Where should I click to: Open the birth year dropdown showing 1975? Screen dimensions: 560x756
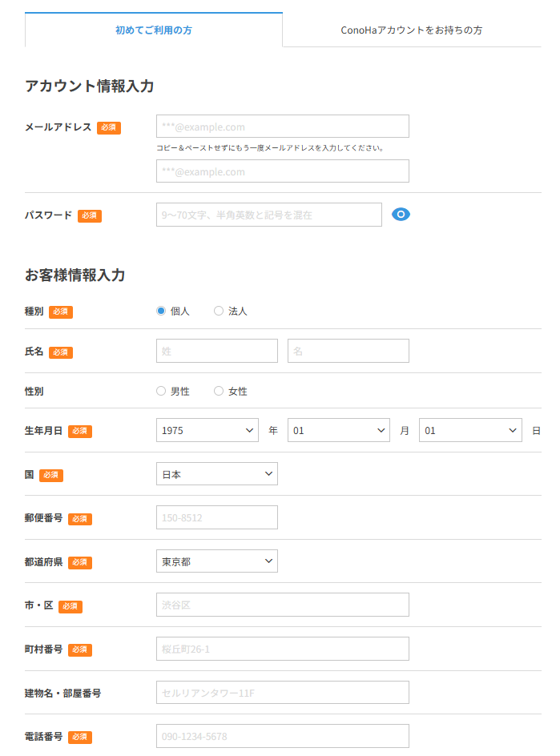[207, 430]
